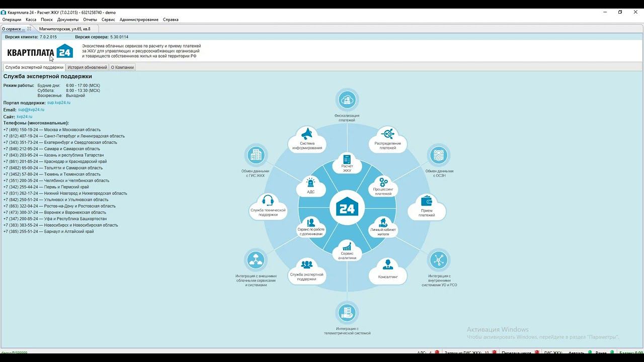Open the Операции menu
This screenshot has height=362, width=644.
click(x=12, y=20)
